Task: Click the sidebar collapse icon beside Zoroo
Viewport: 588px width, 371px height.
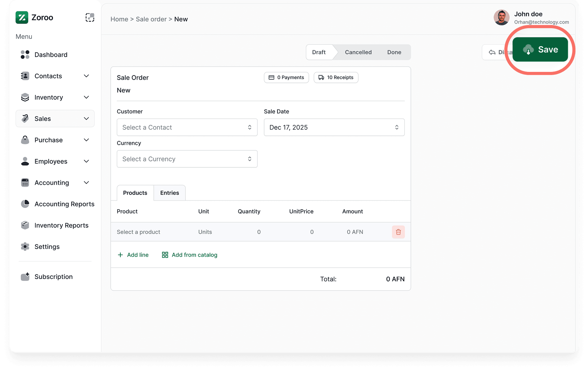Action: [89, 17]
